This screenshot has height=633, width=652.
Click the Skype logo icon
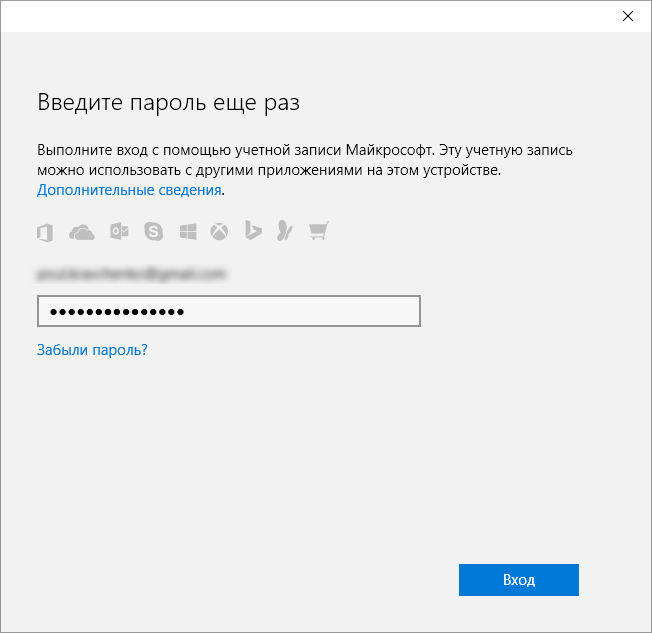tap(153, 232)
